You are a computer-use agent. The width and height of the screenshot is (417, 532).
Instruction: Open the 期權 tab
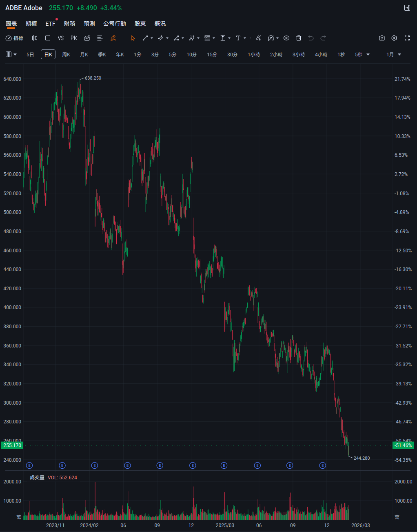(x=31, y=24)
